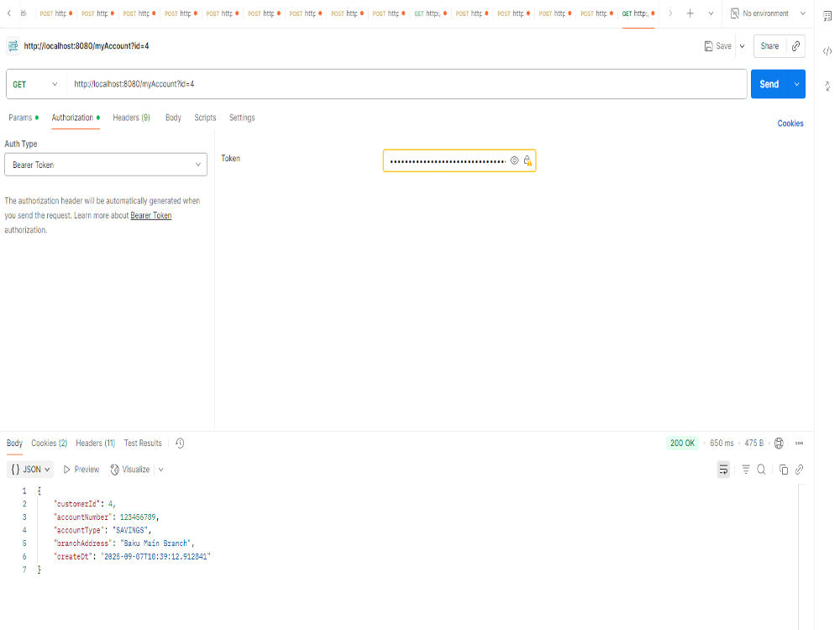Click the "SAVINGS" account type value
Viewport: 840px width, 630px height.
pyautogui.click(x=129, y=530)
